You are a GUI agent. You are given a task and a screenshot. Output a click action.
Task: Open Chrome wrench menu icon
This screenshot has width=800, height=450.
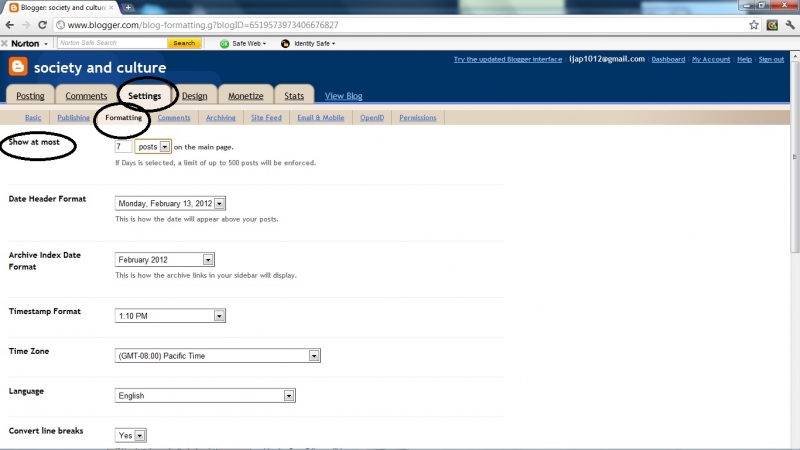(x=790, y=24)
